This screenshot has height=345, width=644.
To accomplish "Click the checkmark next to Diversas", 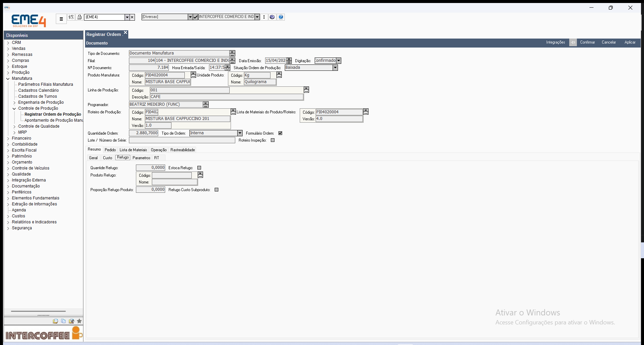I will coord(195,17).
